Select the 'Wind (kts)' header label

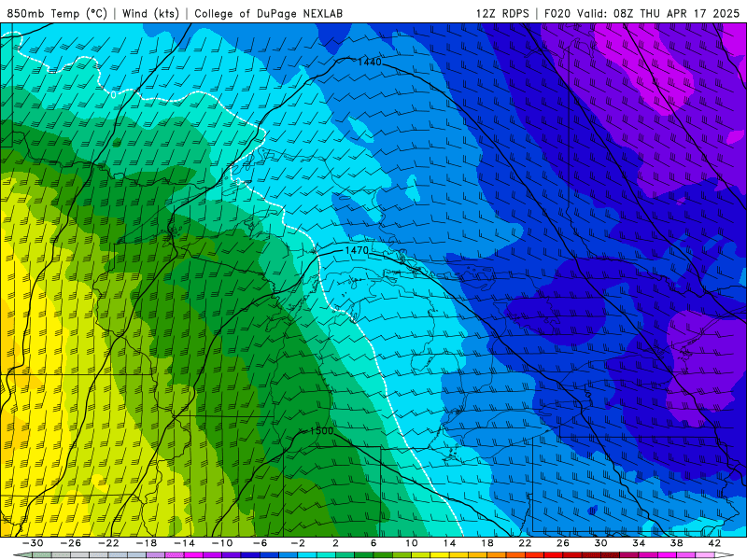[x=150, y=13]
